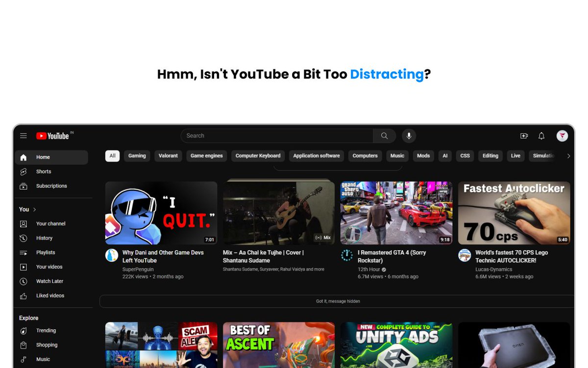
Task: Go to the 12th Hour channel name
Action: click(369, 269)
